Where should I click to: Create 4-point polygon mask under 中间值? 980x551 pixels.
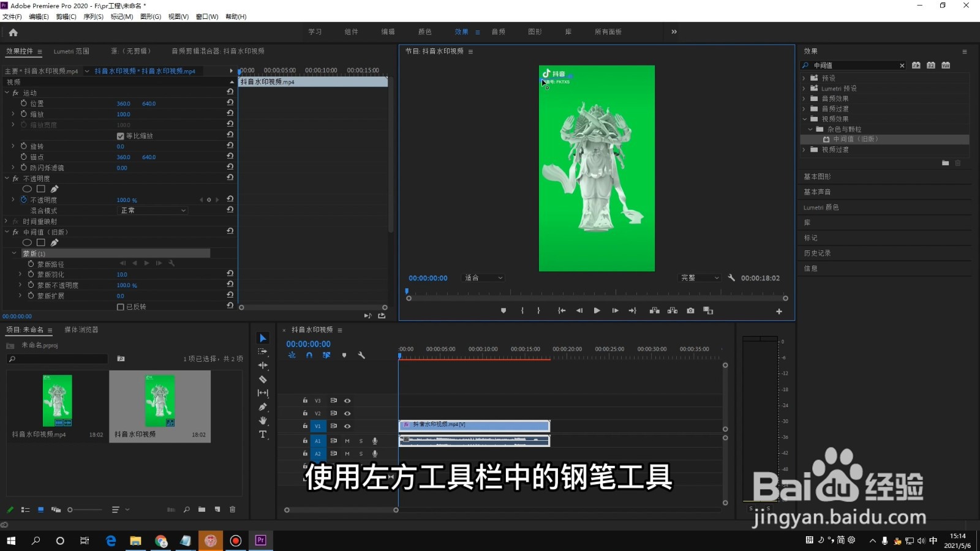coord(41,242)
